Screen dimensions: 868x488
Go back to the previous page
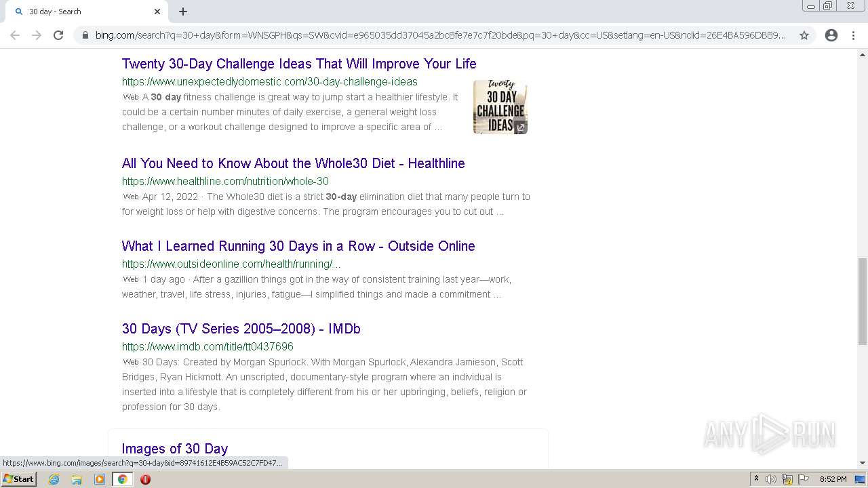tap(15, 35)
